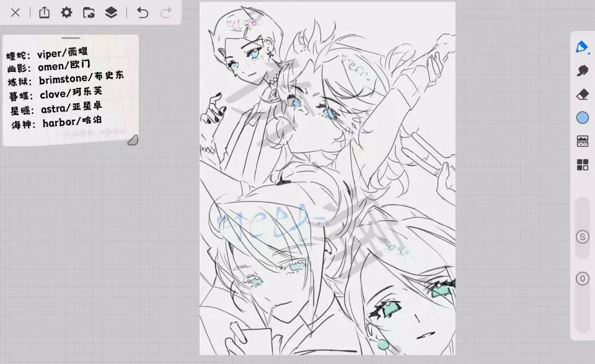Image resolution: width=595 pixels, height=364 pixels.
Task: Undo the last stroke
Action: [143, 12]
